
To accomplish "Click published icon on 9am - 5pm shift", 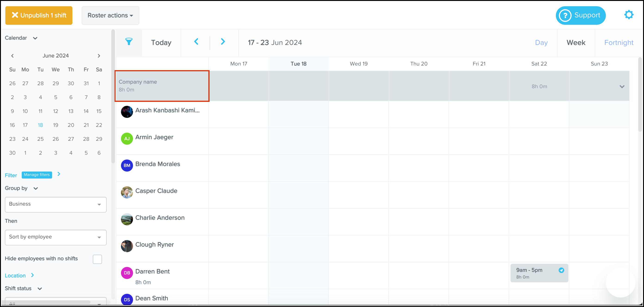I will coord(561,270).
